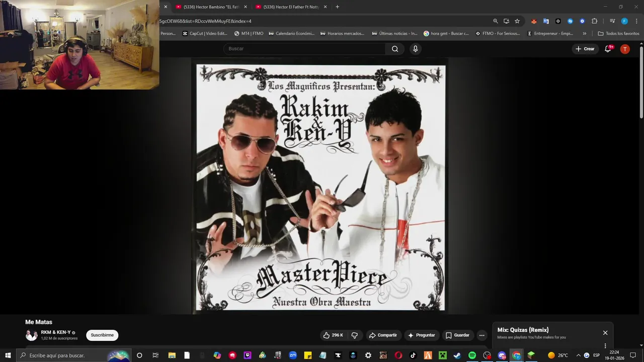This screenshot has height=362, width=644.
Task: Focus the YouTube Buscar search field
Action: coord(304,49)
